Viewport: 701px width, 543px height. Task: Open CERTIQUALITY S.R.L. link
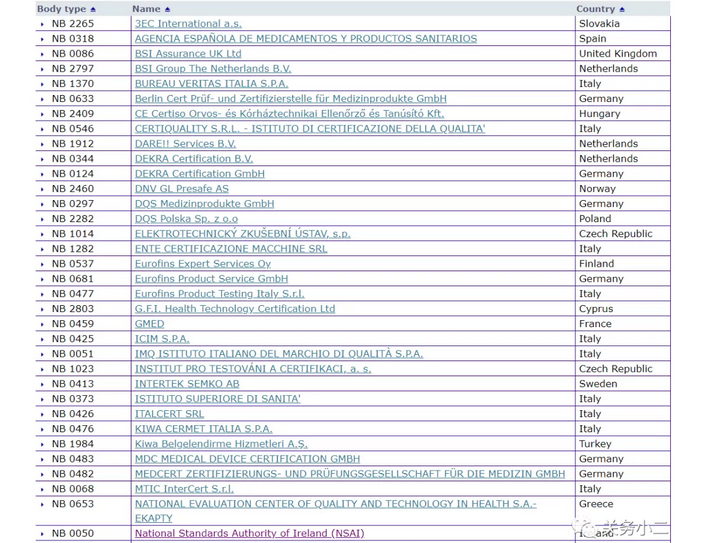310,129
